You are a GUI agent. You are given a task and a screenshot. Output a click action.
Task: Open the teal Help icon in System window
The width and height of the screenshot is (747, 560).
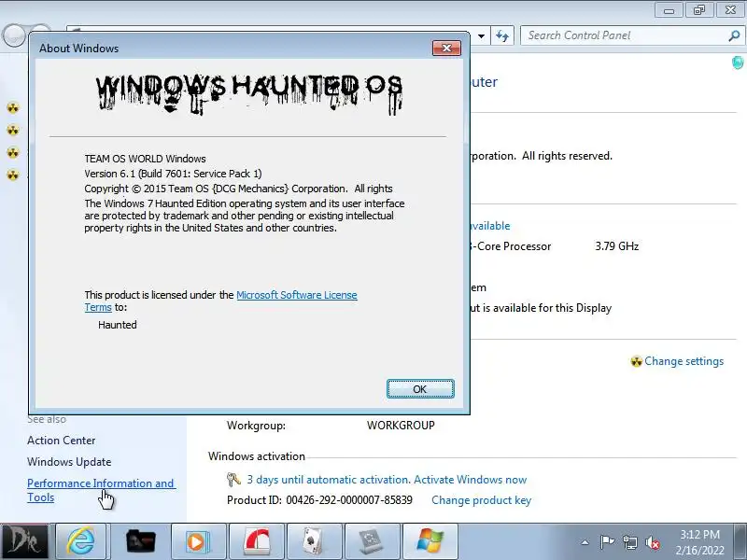tap(738, 63)
